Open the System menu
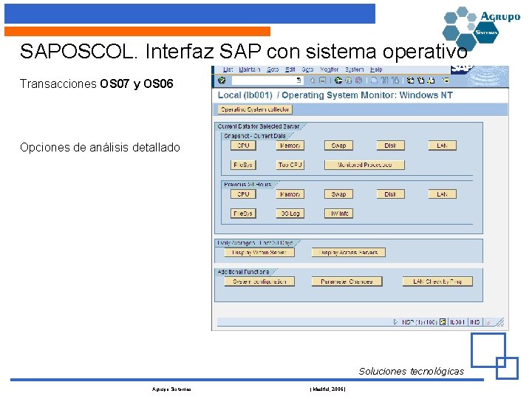 pyautogui.click(x=355, y=69)
